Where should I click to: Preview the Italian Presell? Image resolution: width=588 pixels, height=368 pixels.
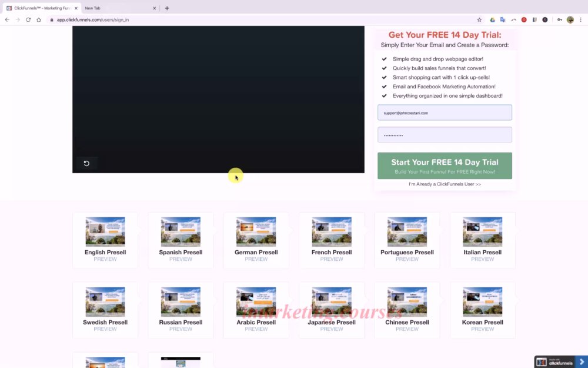482,259
